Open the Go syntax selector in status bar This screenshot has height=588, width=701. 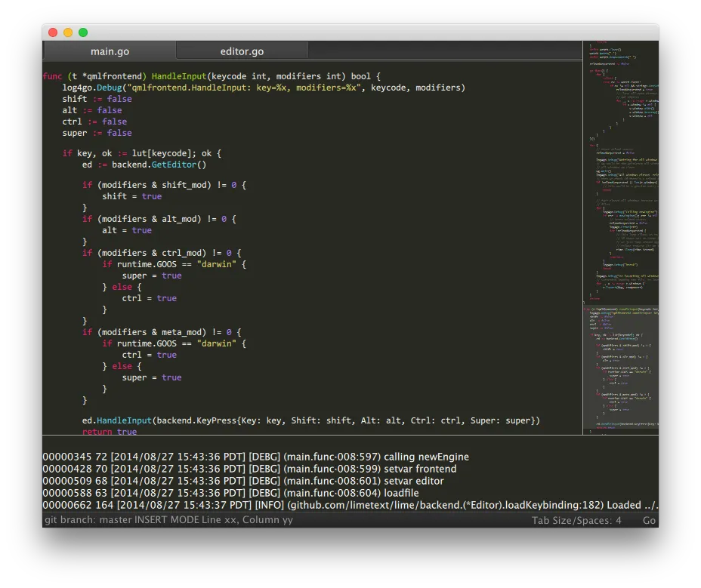tap(648, 520)
